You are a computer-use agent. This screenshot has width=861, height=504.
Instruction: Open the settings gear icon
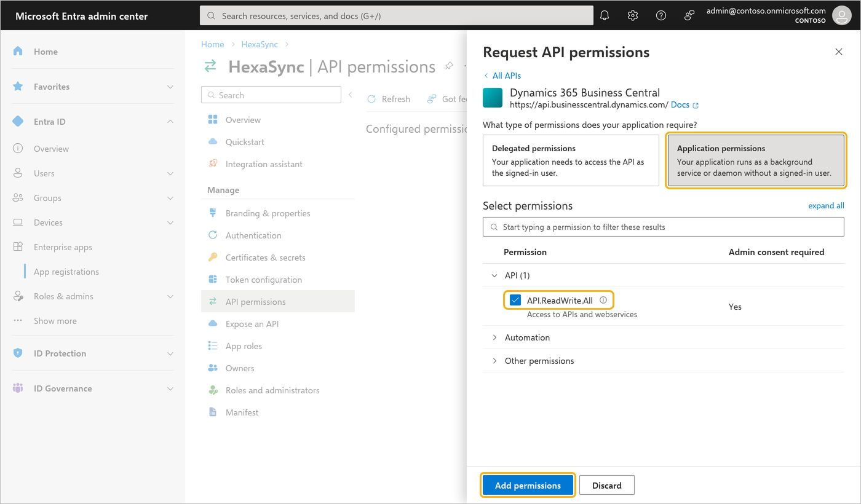click(633, 15)
